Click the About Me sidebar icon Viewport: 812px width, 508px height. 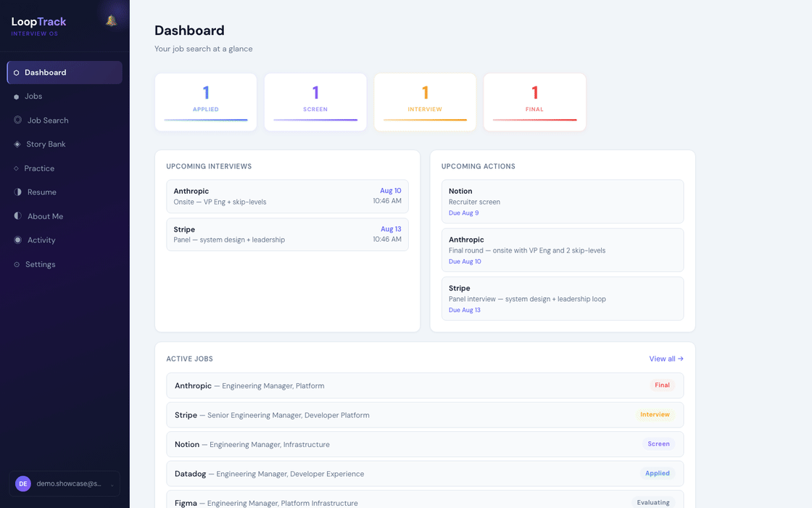click(17, 216)
